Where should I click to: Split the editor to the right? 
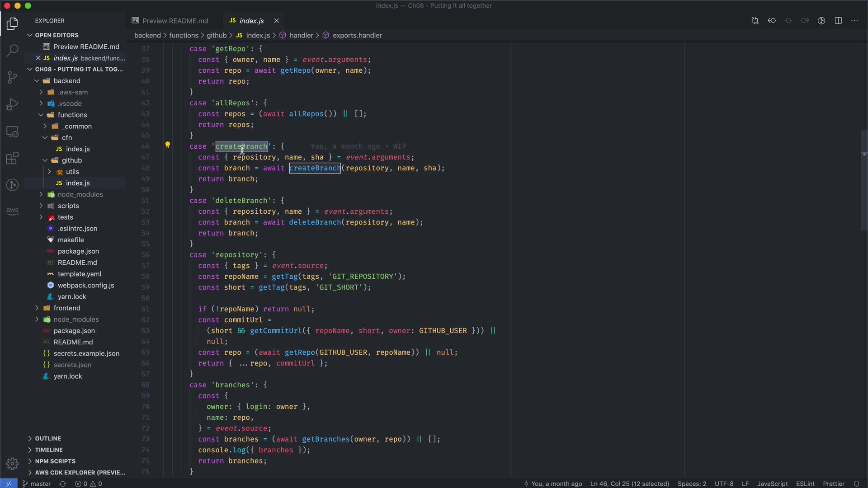tap(838, 21)
